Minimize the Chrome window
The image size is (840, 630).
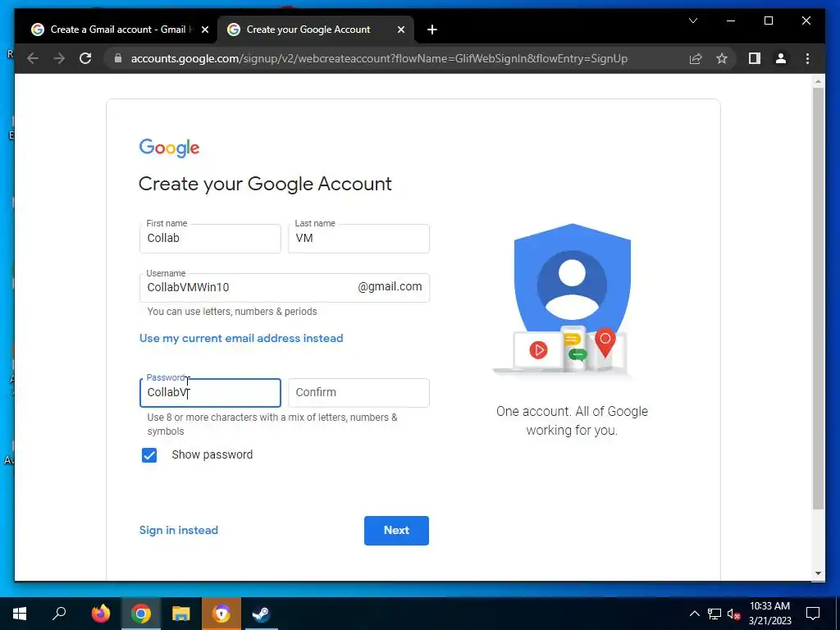pyautogui.click(x=731, y=21)
